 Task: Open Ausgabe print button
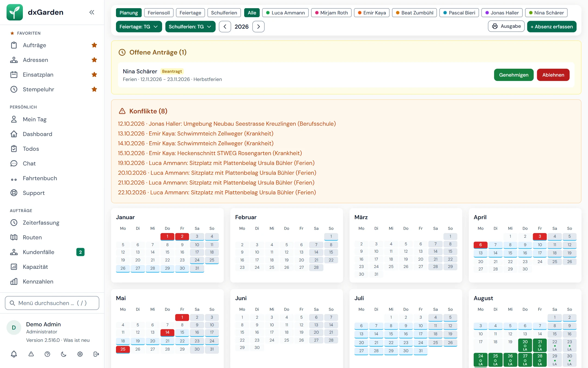(506, 26)
